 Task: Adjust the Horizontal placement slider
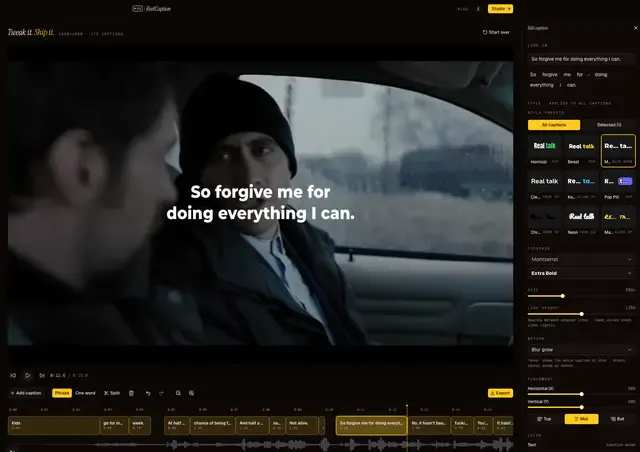[581, 394]
